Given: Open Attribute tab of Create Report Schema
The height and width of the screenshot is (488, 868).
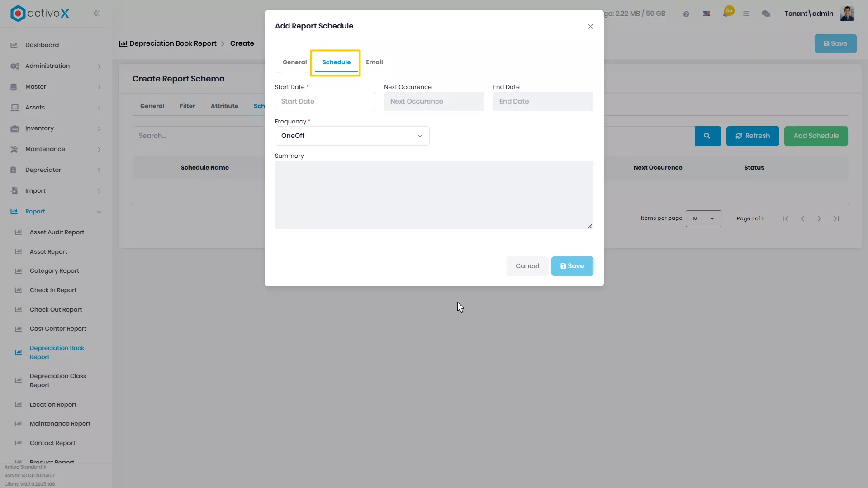Looking at the screenshot, I should tap(224, 106).
